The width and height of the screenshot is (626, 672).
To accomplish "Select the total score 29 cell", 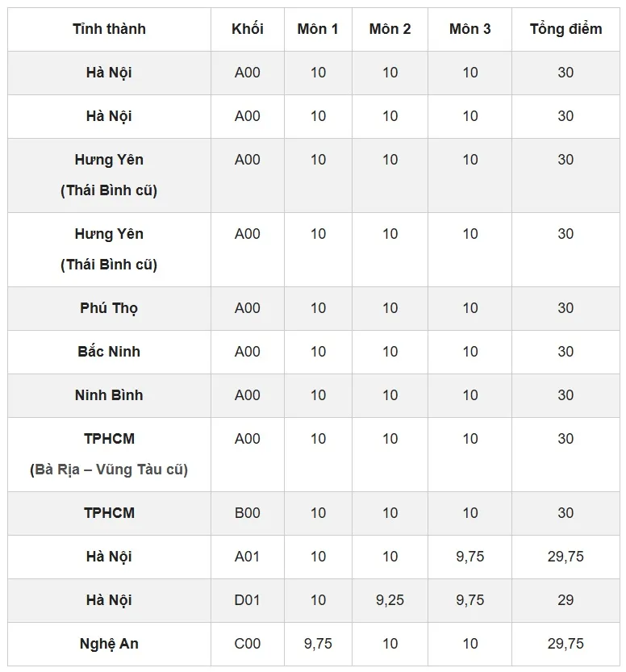I will 565,600.
